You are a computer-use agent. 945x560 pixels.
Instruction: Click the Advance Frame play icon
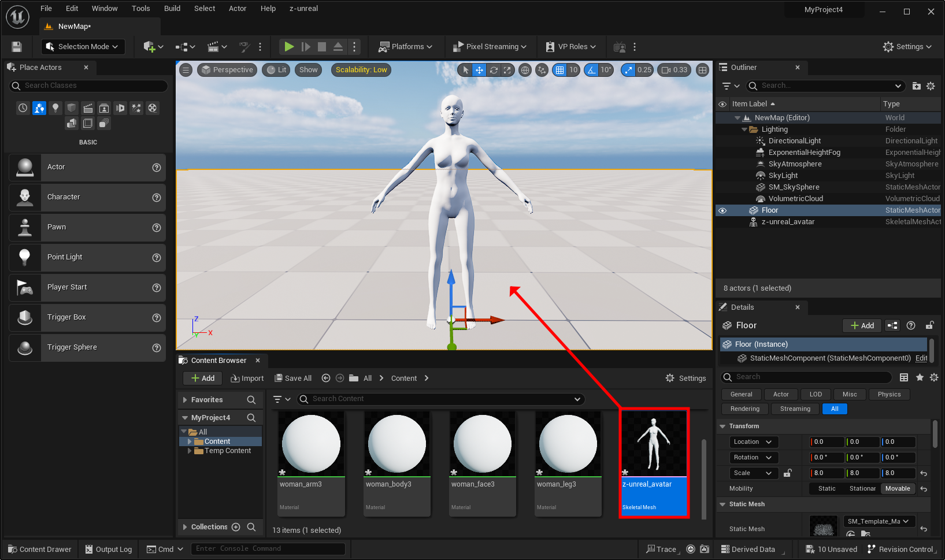[x=306, y=47]
